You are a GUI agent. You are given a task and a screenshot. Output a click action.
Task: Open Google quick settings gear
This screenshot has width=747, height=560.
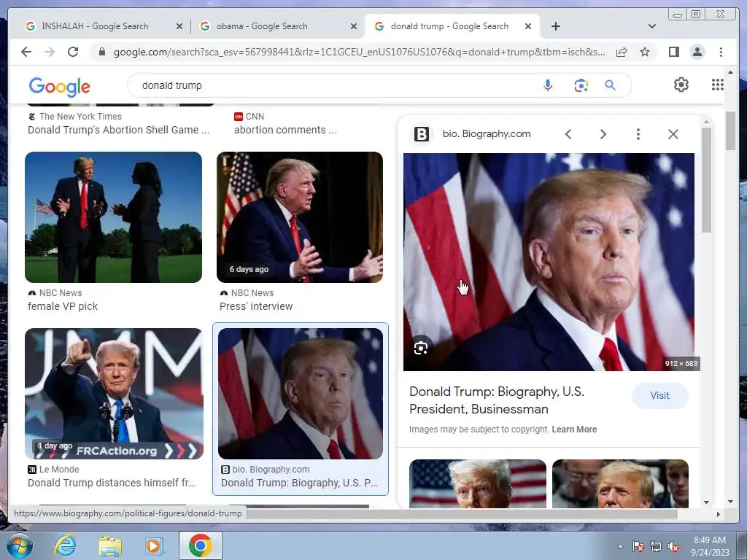pos(681,85)
